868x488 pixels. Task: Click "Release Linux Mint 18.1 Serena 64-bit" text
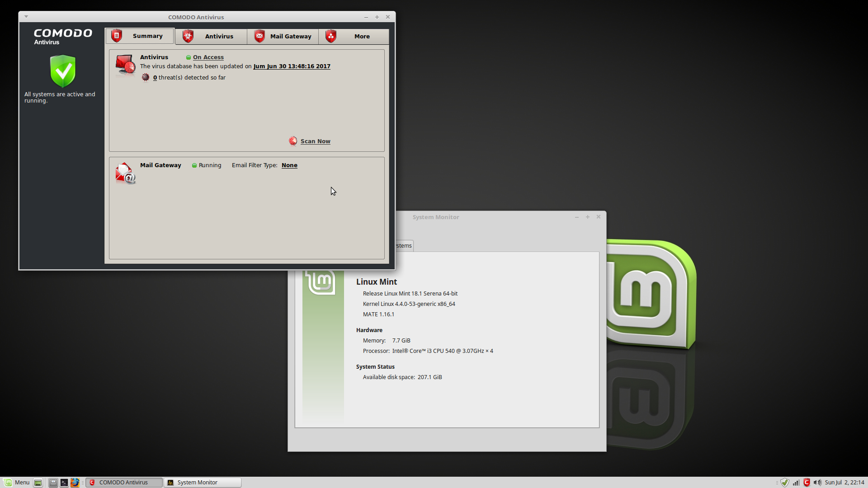(410, 294)
